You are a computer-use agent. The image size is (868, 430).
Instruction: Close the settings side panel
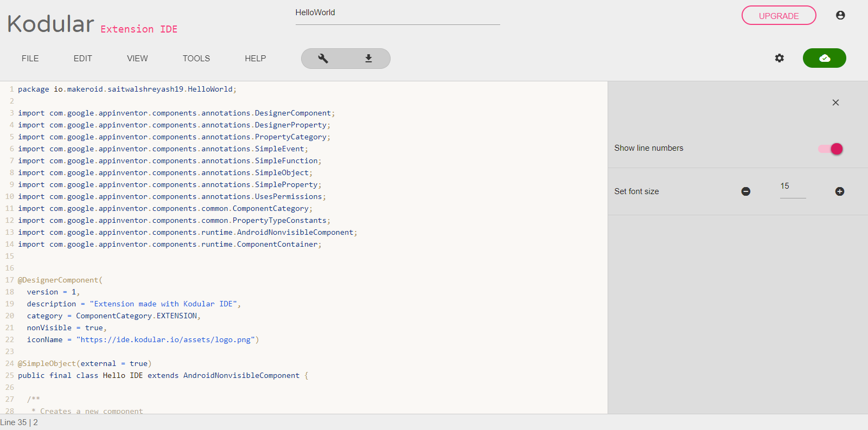(x=835, y=102)
